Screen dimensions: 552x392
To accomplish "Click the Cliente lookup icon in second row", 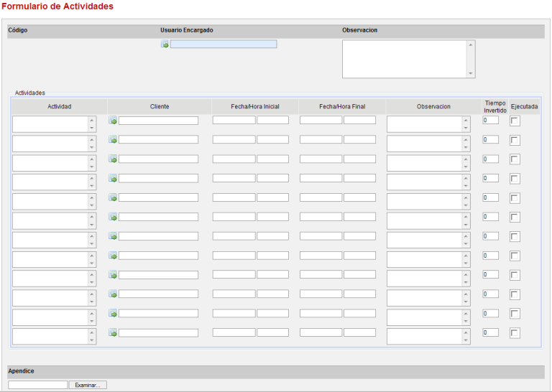I will point(113,140).
